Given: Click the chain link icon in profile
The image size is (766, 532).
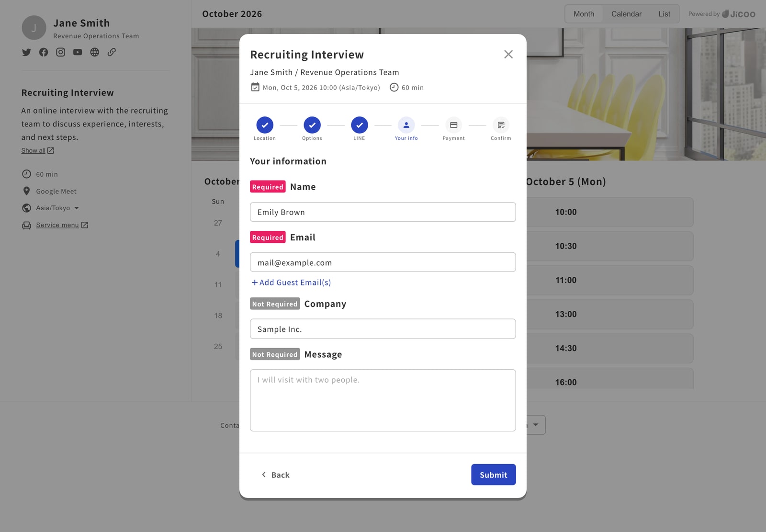Looking at the screenshot, I should pyautogui.click(x=112, y=52).
